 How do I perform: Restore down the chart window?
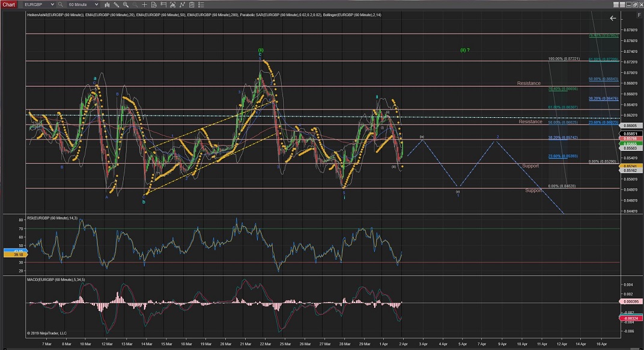click(x=636, y=5)
